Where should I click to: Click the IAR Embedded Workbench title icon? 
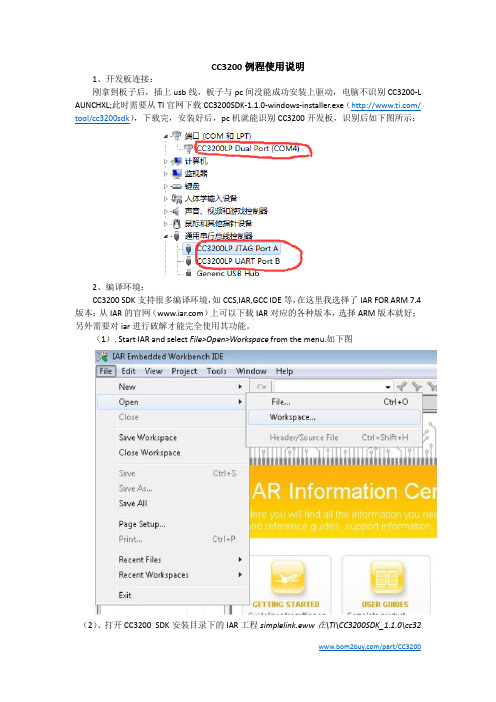[x=103, y=356]
